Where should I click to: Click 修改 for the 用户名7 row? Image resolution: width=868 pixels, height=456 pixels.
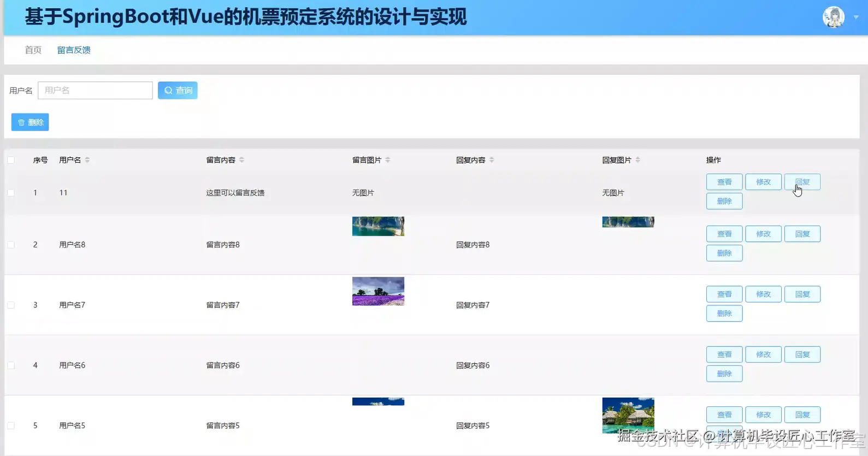763,294
